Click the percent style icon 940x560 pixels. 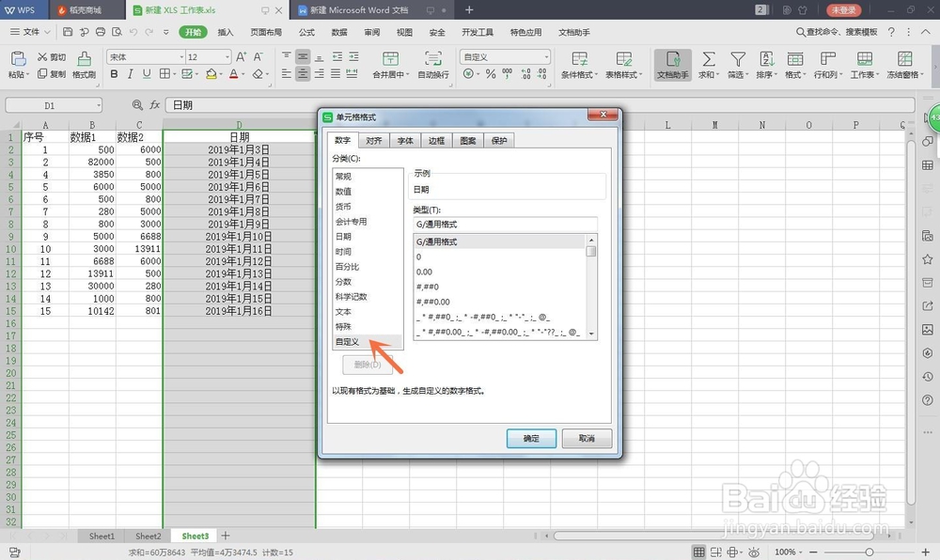[x=491, y=73]
